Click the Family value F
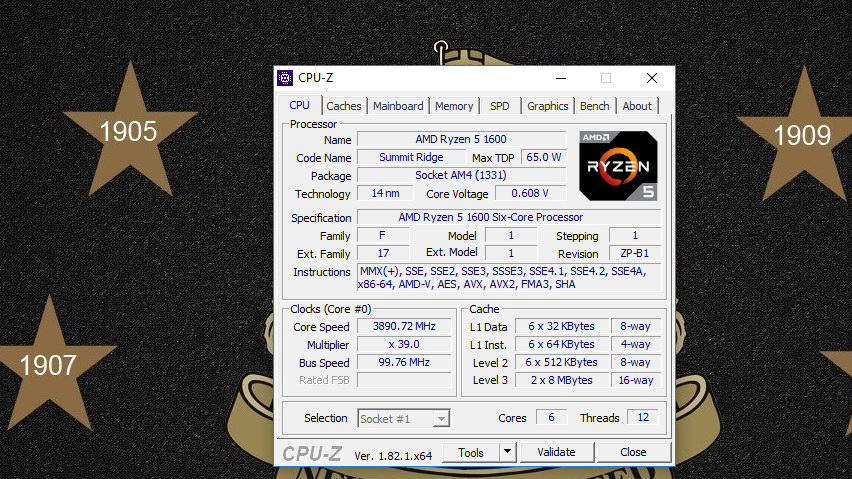The image size is (852, 479). (x=383, y=235)
